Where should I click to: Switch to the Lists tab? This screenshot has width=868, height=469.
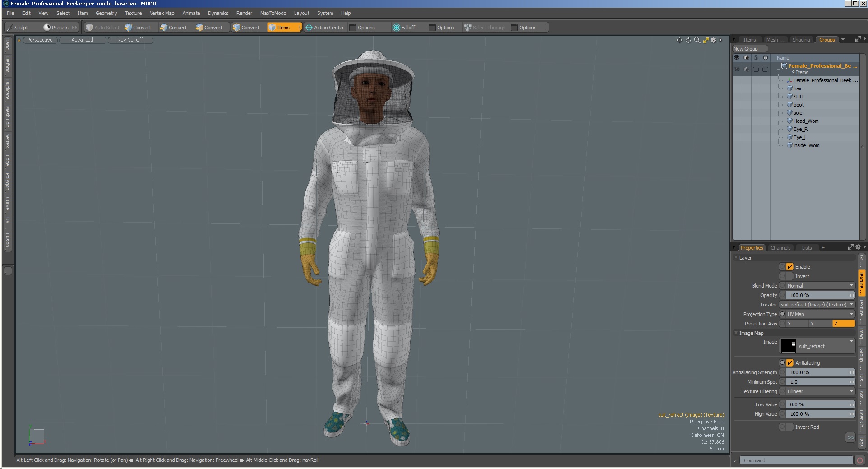pyautogui.click(x=807, y=248)
